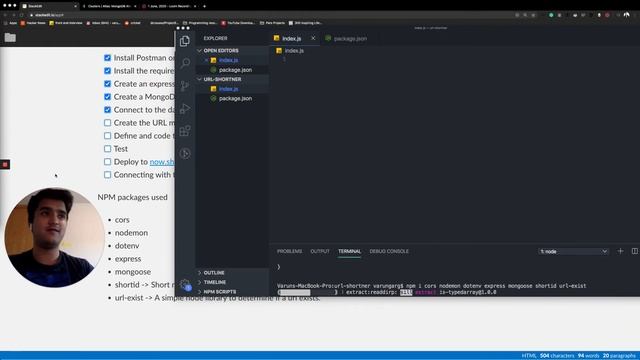
Task: Switch to the Problems panel tab
Action: [289, 251]
